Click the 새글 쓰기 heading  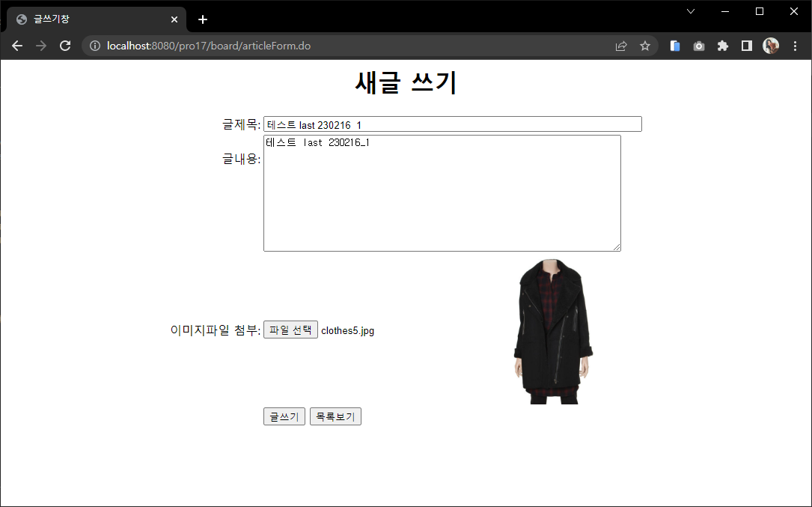406,82
